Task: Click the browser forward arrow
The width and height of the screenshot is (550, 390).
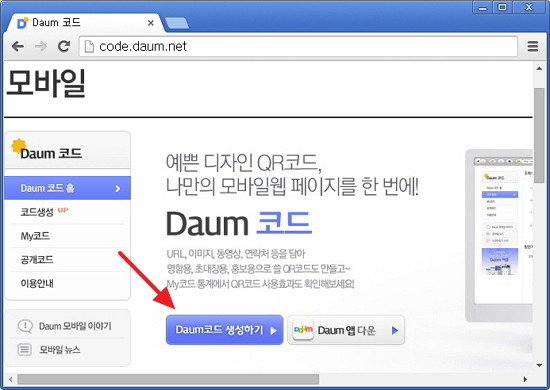Action: [x=41, y=46]
